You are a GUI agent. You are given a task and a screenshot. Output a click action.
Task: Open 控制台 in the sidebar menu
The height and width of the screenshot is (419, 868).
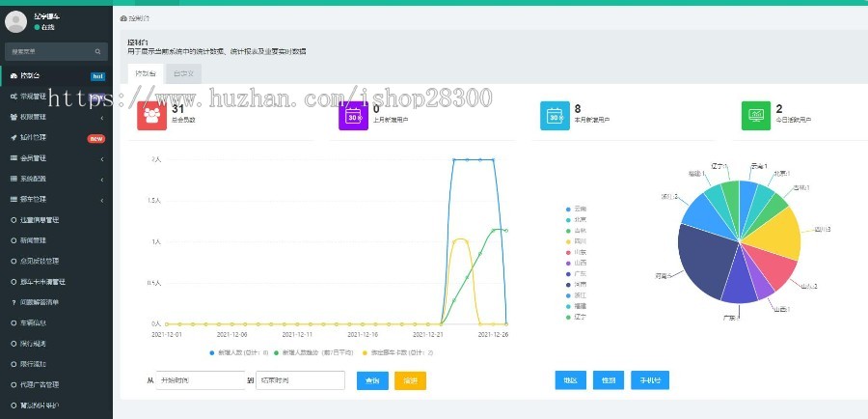coord(57,76)
